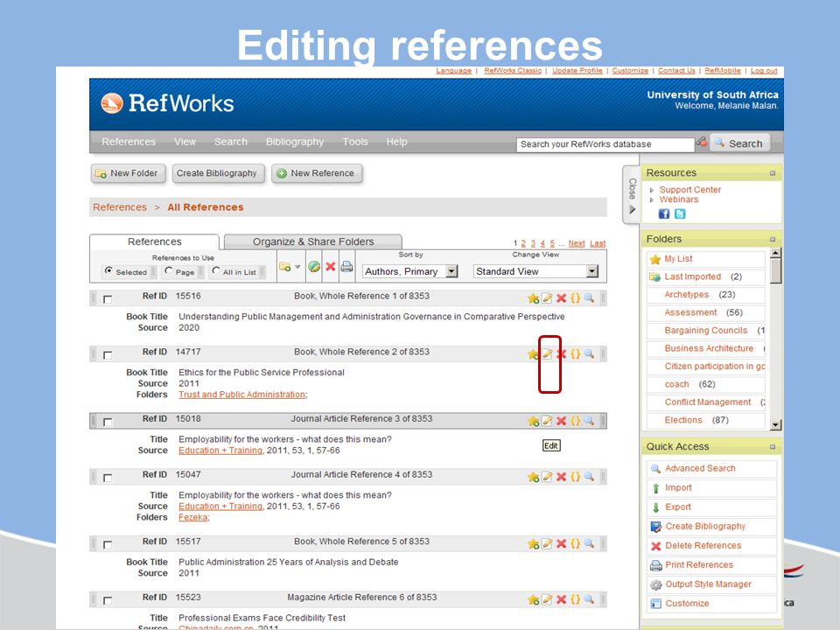
Task: Open Advanced Search in Quick Access
Action: (x=700, y=468)
